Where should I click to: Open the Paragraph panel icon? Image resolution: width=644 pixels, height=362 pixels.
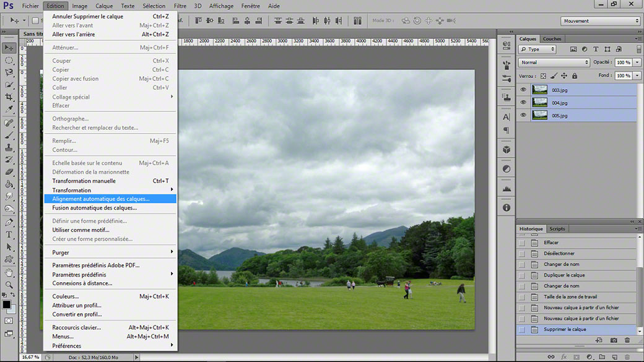click(507, 130)
